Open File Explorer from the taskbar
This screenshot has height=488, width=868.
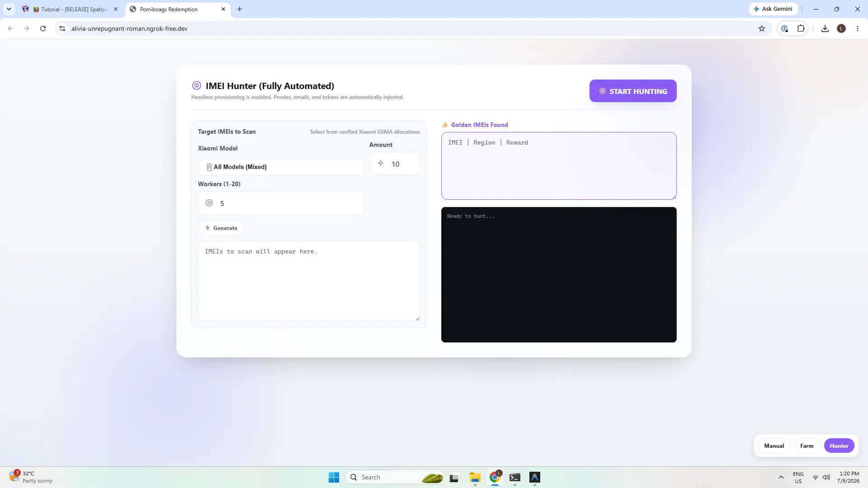475,477
